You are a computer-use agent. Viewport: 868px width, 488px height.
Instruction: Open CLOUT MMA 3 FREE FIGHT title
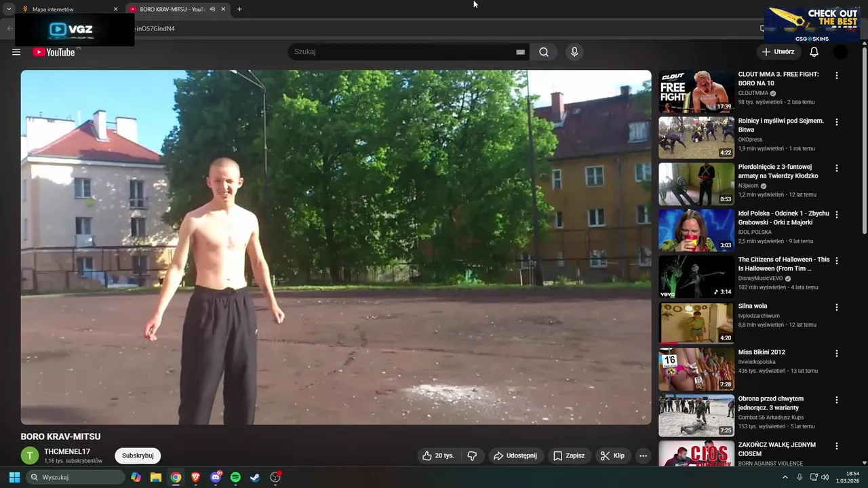[x=778, y=79]
